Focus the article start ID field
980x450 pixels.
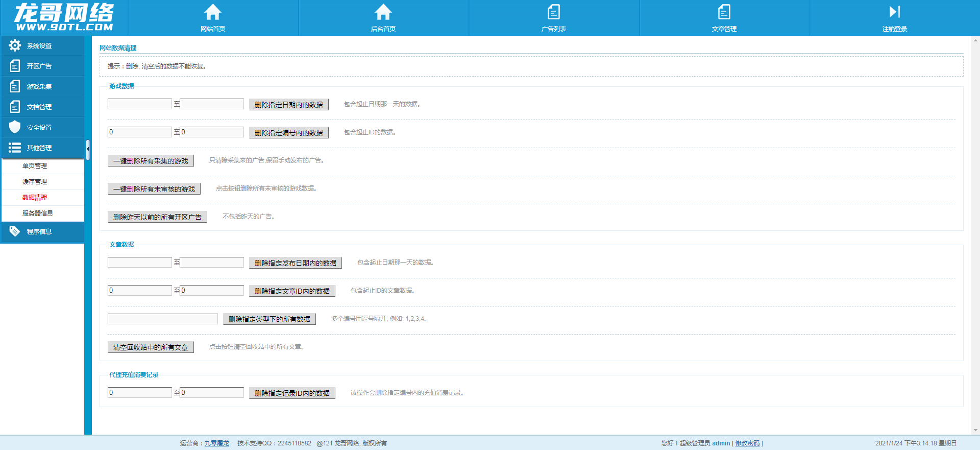[x=140, y=291]
